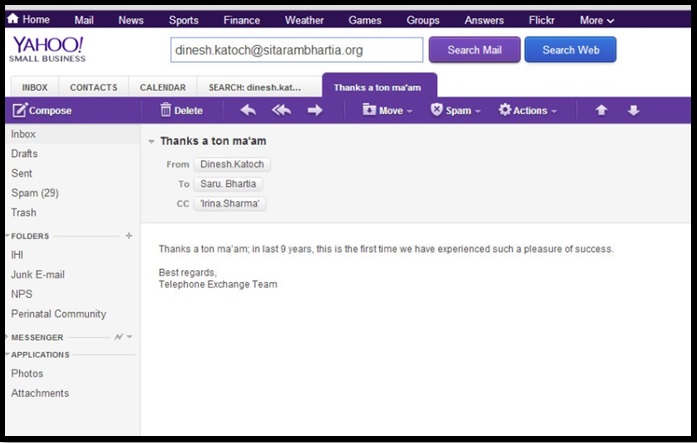
Task: Open Finance in top navigation
Action: (241, 20)
